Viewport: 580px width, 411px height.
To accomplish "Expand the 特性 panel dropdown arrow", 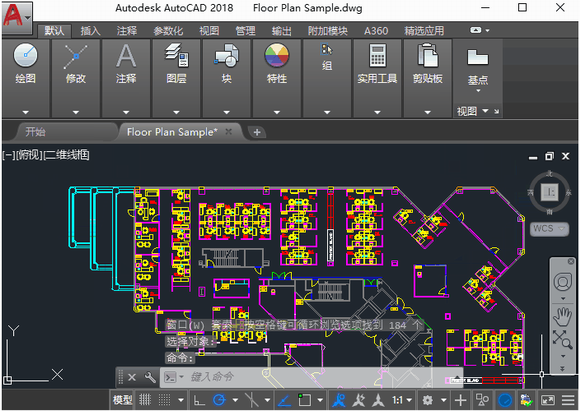I will 277,112.
